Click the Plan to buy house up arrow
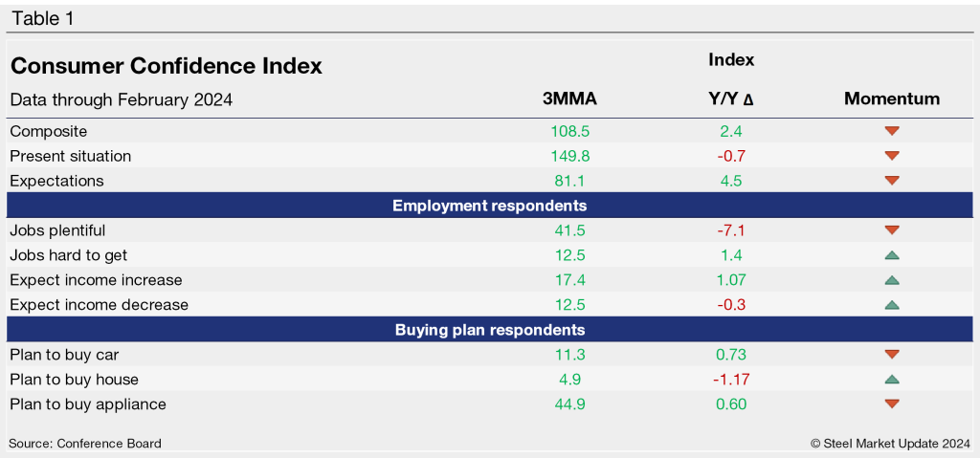This screenshot has width=980, height=458. (x=892, y=380)
